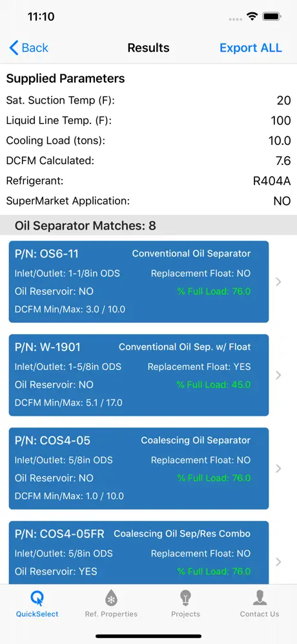Tap Coalescing Oil Separator label

196,440
